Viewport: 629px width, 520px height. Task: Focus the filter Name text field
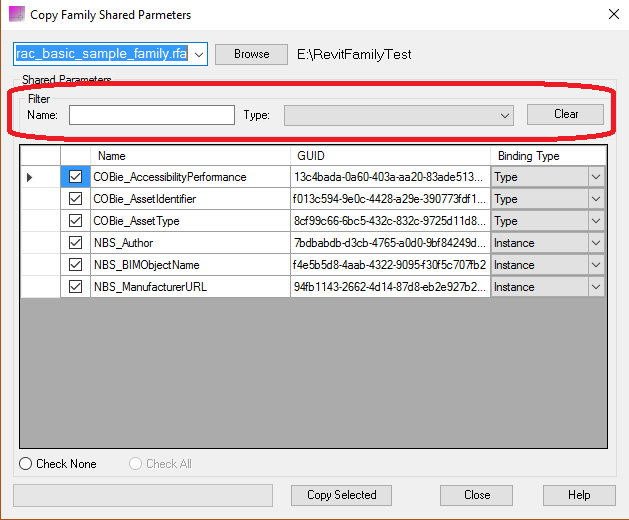[x=151, y=115]
